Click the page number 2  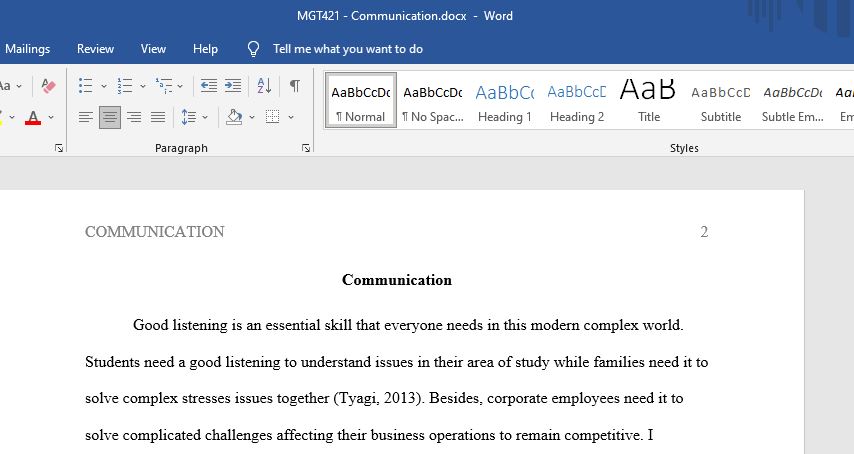[x=704, y=232]
